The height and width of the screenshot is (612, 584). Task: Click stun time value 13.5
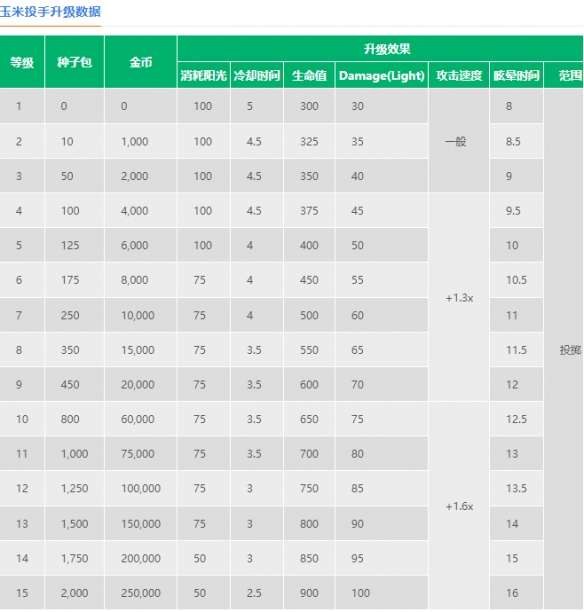point(516,488)
